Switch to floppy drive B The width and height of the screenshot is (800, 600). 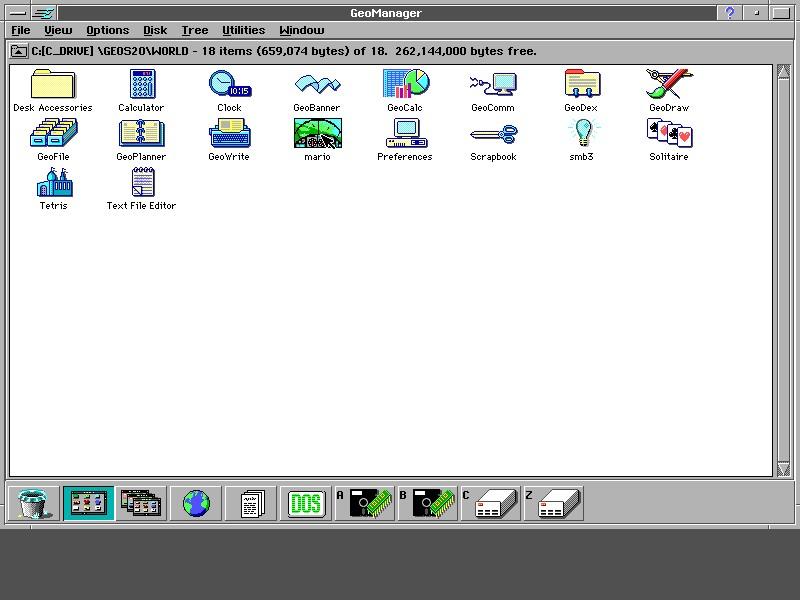[x=428, y=504]
